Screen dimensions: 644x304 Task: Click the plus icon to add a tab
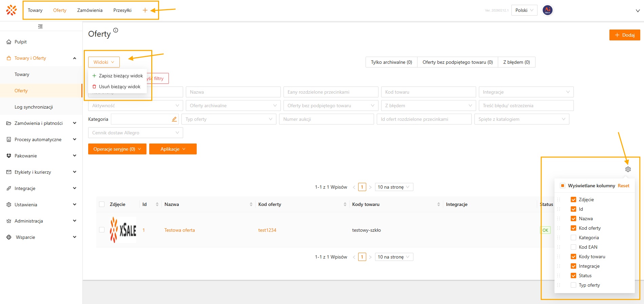(x=145, y=10)
